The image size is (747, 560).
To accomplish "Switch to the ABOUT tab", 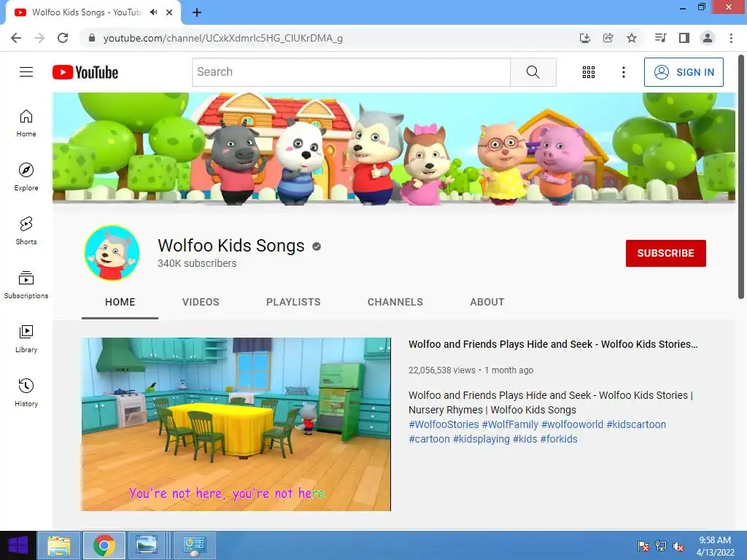I will (487, 302).
